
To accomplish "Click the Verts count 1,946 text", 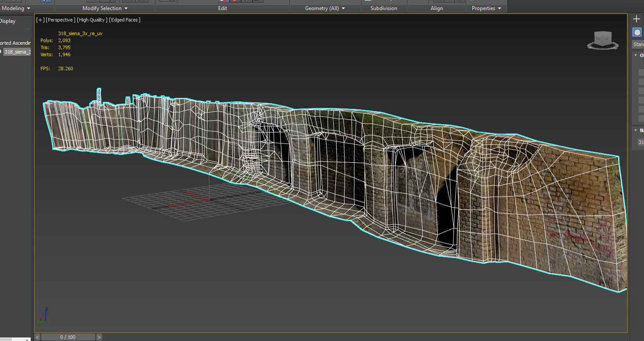I will [64, 54].
